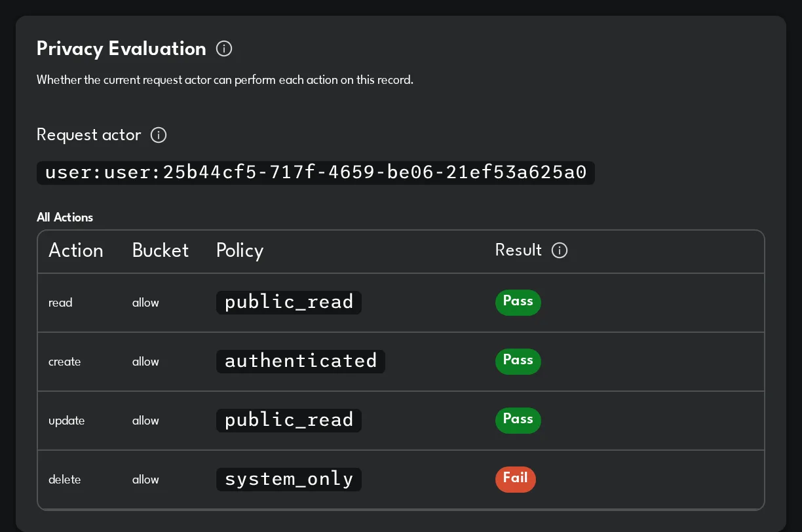Click public_read policy in the update row
Image resolution: width=802 pixels, height=532 pixels.
[289, 420]
